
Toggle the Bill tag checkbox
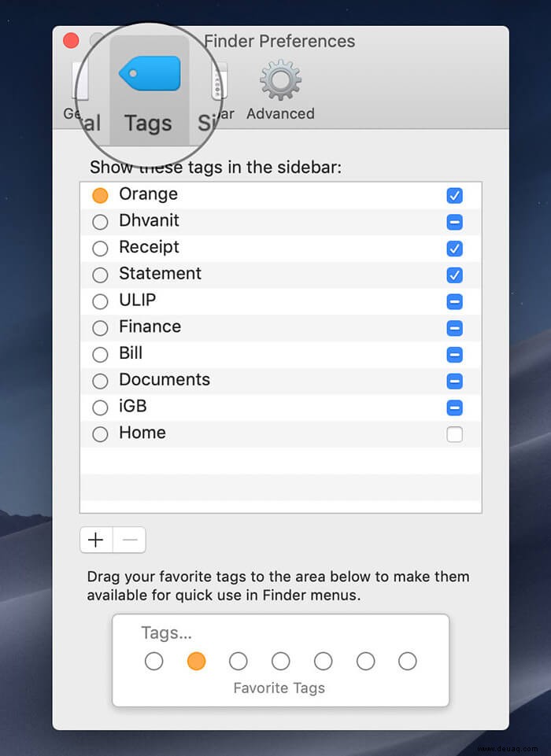(x=454, y=354)
